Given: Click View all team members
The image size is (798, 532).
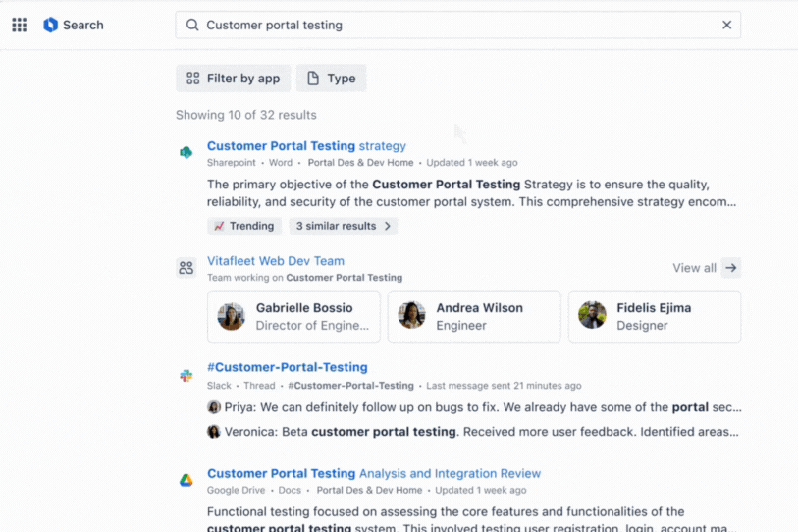Looking at the screenshot, I should pos(694,268).
